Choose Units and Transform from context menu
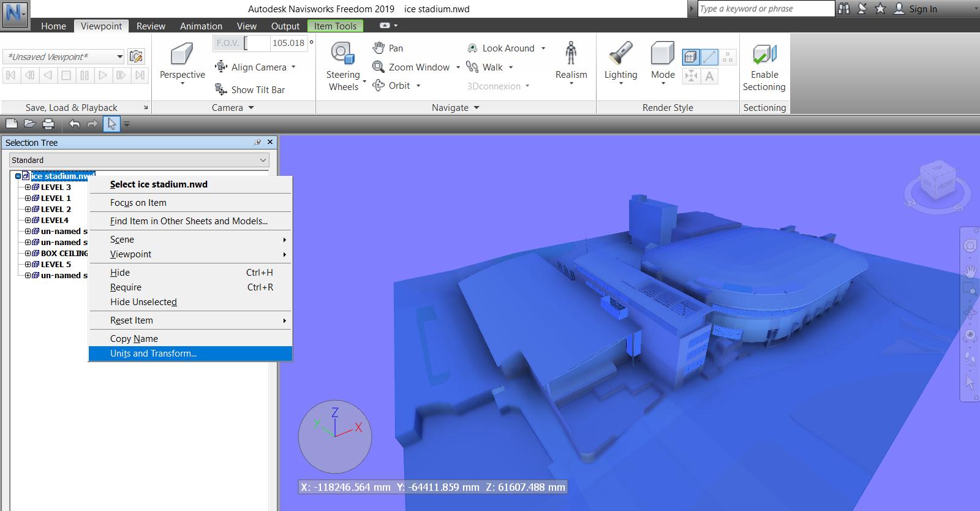The height and width of the screenshot is (511, 980). [190, 354]
